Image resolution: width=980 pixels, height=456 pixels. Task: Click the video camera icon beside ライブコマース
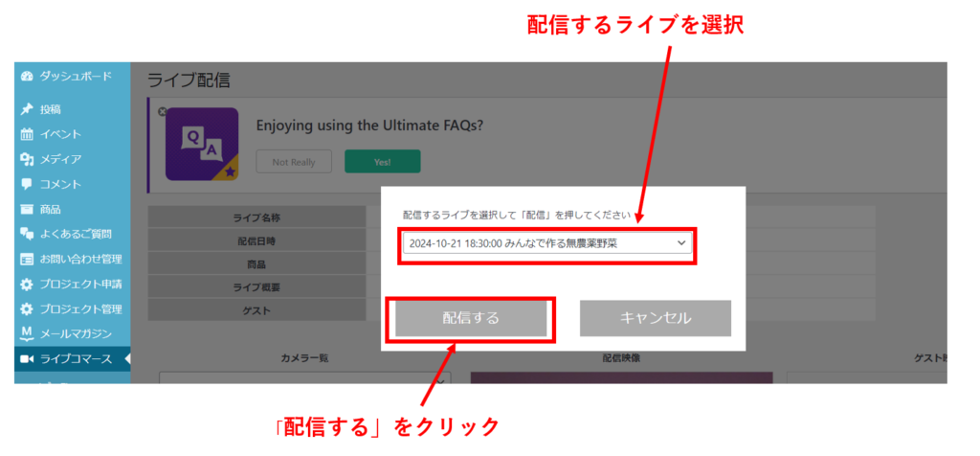[27, 359]
